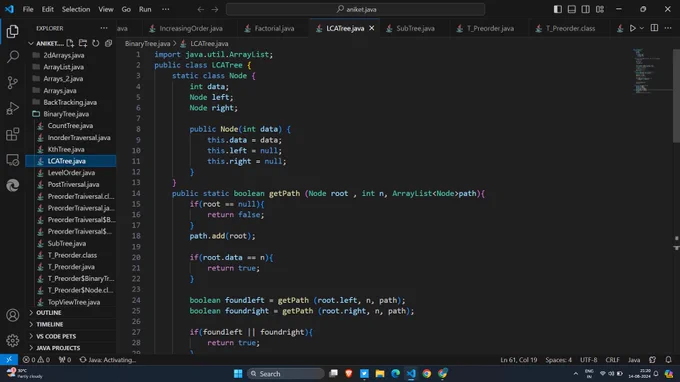Open the Manage gear icon

tap(13, 340)
